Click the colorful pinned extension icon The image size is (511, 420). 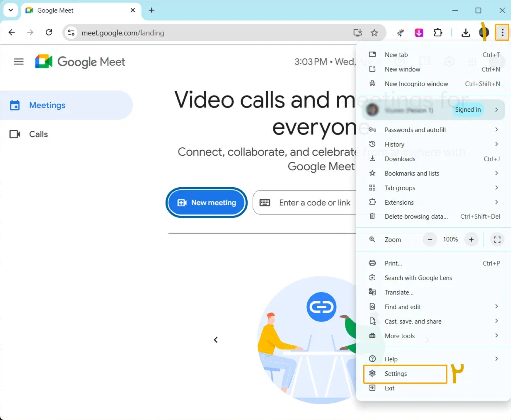pyautogui.click(x=400, y=33)
